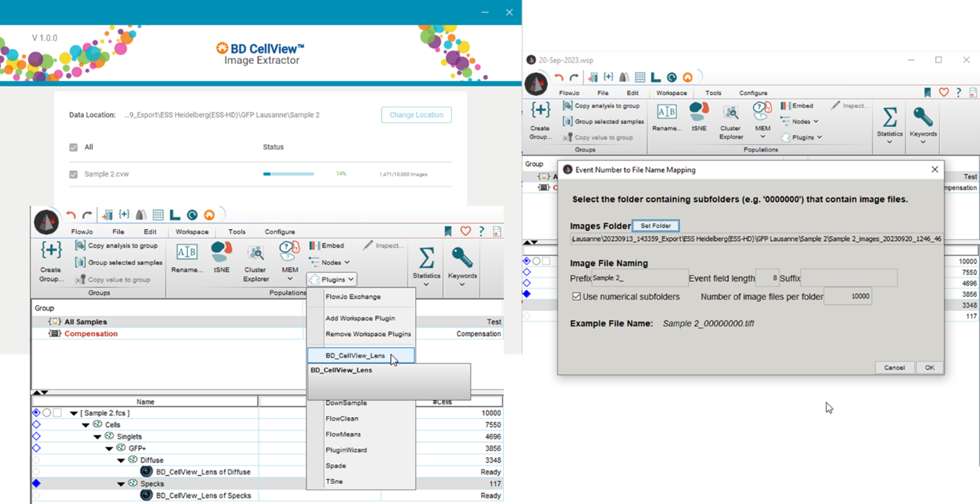Expand the Nodes dropdown in left ribbon
The height and width of the screenshot is (504, 980).
(330, 262)
